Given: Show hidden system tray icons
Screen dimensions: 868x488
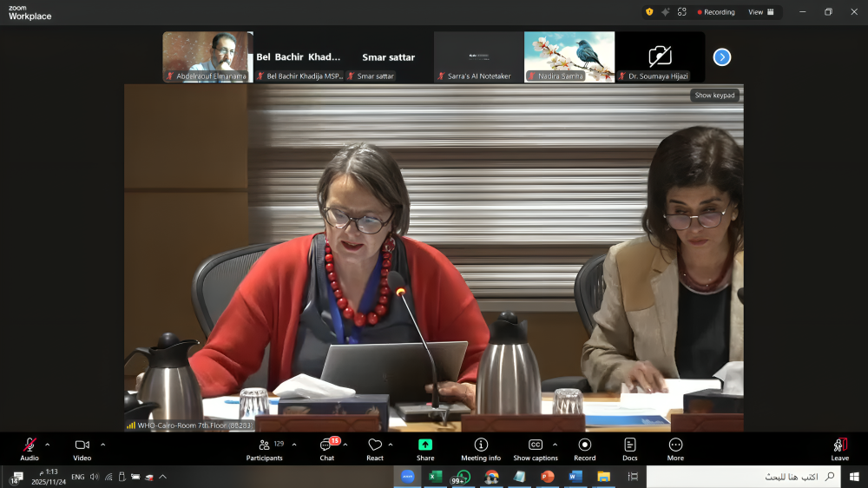Looking at the screenshot, I should [163, 477].
